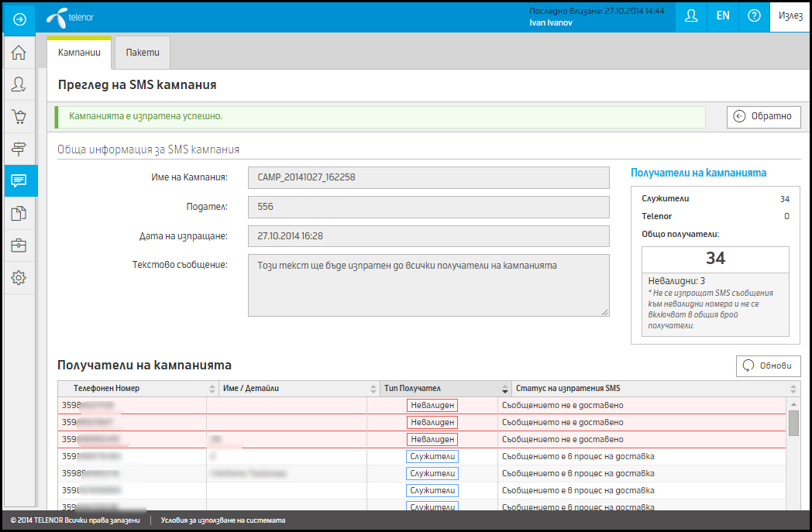Click the Получатели на кампанията blue heading

(698, 173)
